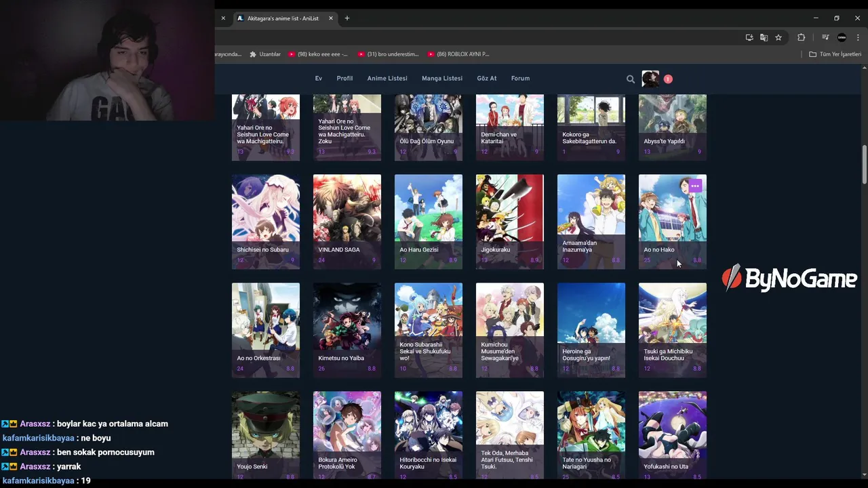Open Anime Listesi in navigation
868x488 pixels.
click(387, 79)
